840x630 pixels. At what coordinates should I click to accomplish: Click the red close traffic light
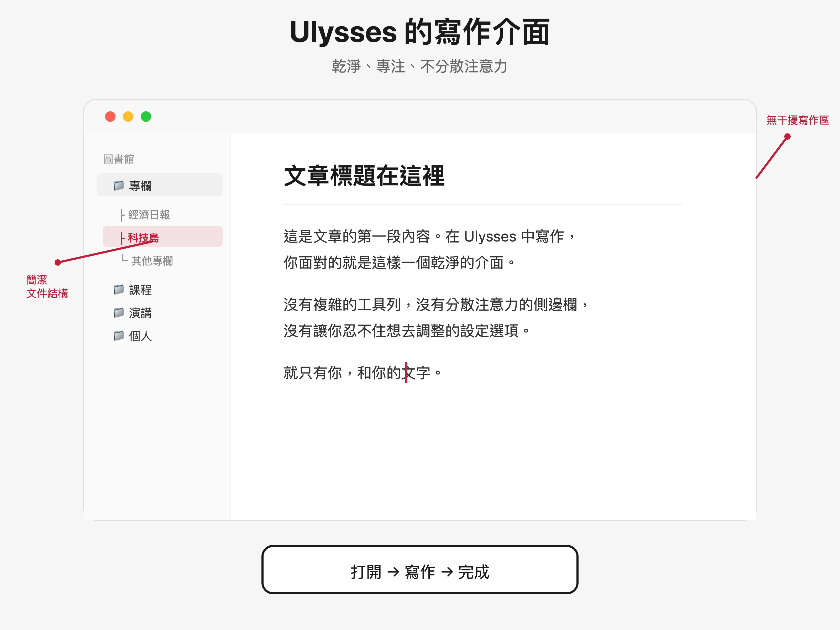110,117
